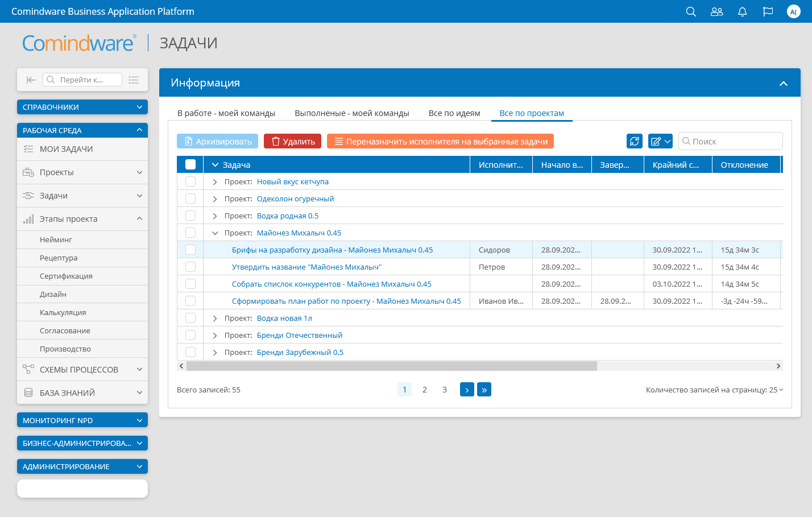Expand the Бренди Отечественный project group
This screenshot has height=517, width=812.
point(215,336)
